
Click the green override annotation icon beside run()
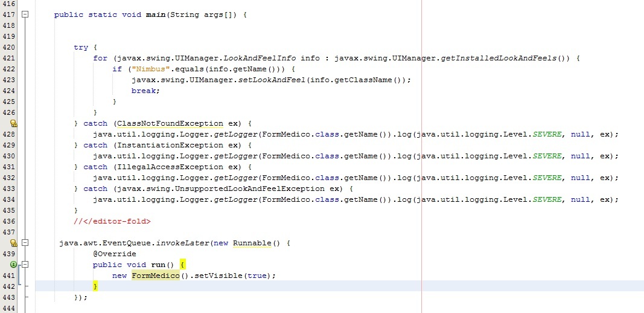pos(13,265)
